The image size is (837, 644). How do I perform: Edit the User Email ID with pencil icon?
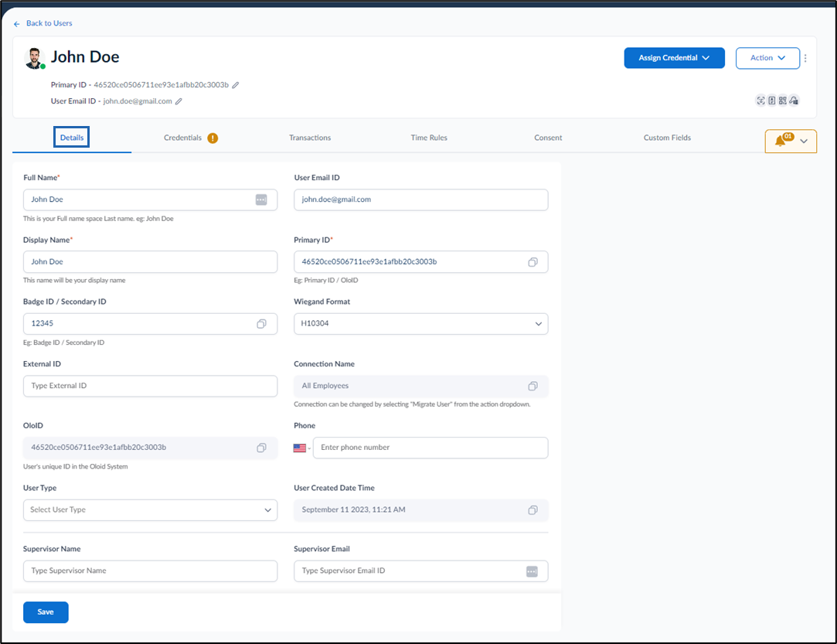pos(179,101)
